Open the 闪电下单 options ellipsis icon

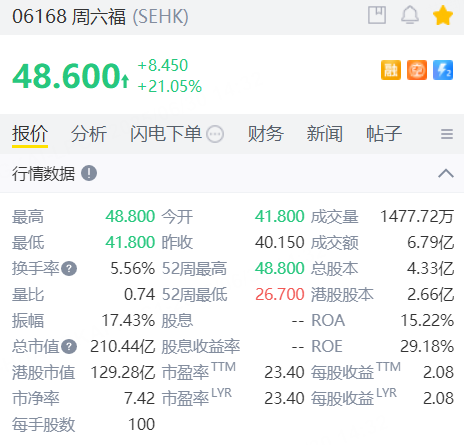click(215, 134)
